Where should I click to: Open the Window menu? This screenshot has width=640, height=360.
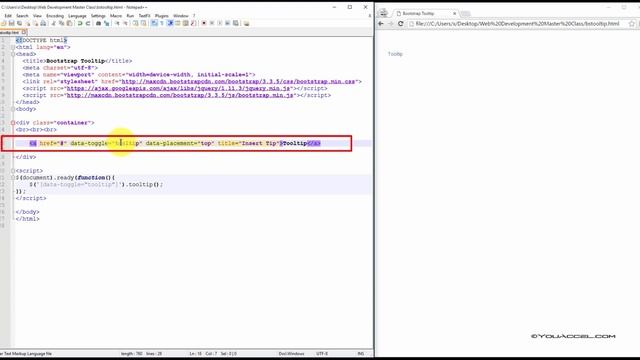pos(181,16)
